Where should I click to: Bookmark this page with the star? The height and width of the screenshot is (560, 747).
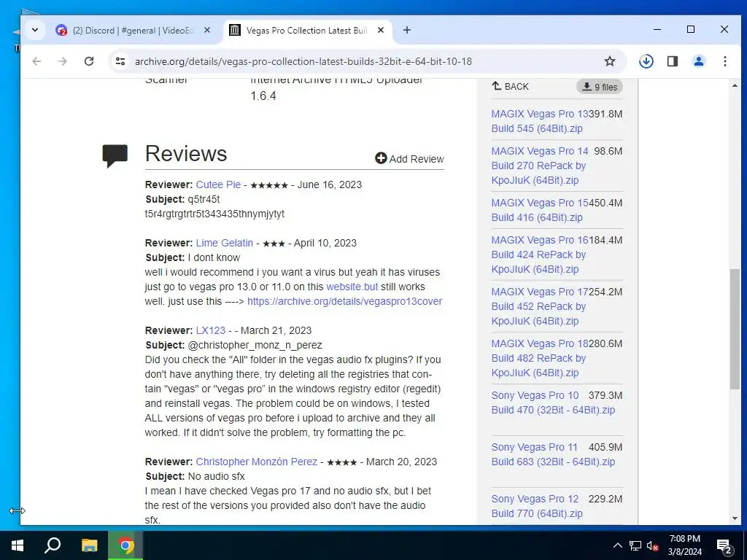pyautogui.click(x=610, y=61)
